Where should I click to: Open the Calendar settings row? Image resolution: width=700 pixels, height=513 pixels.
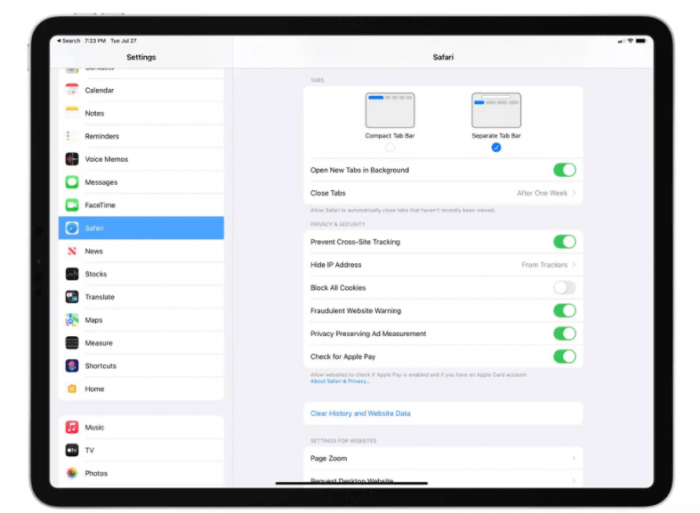coord(141,90)
